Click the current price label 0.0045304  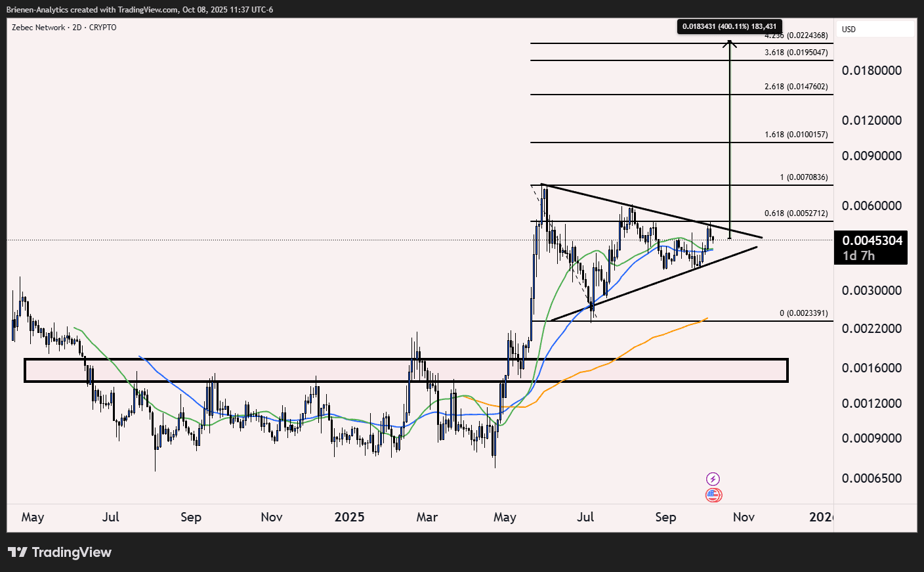(x=873, y=241)
